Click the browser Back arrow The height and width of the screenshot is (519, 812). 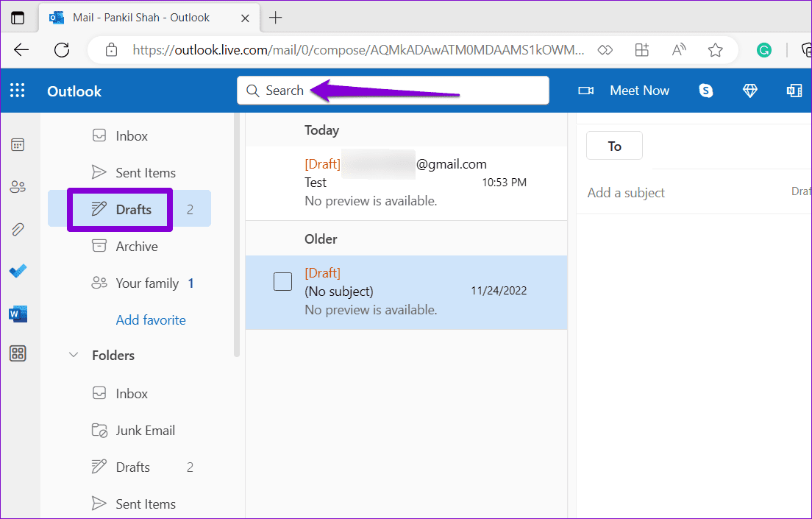pyautogui.click(x=21, y=50)
